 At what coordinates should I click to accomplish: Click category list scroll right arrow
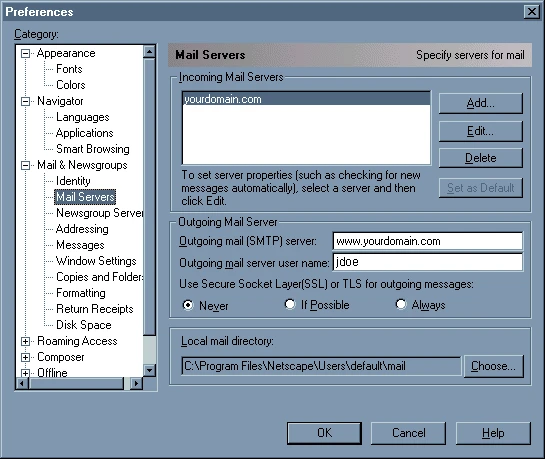[x=136, y=384]
